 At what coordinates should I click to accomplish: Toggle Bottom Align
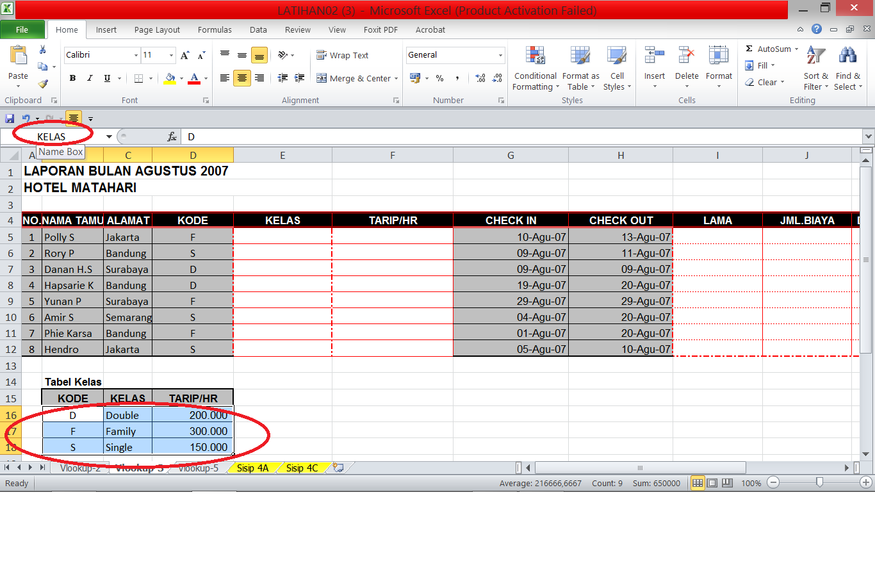point(259,55)
